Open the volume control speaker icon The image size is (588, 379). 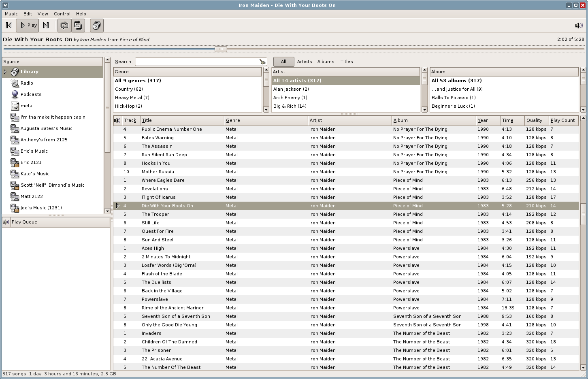pyautogui.click(x=579, y=26)
